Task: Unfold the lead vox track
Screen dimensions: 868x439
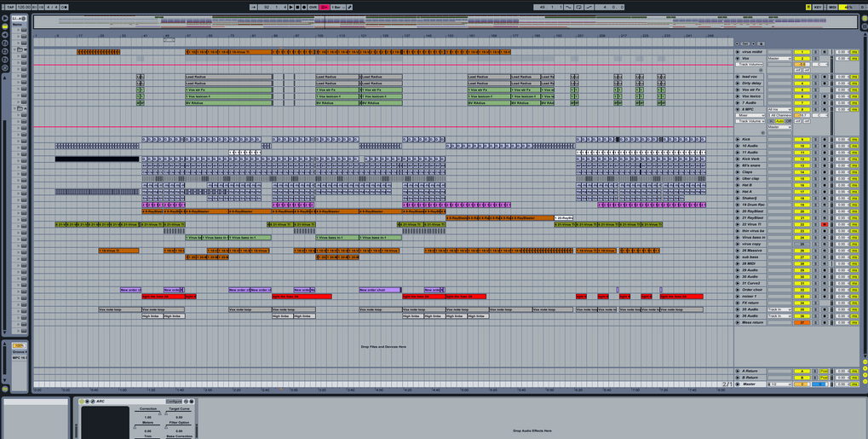Action: 738,77
